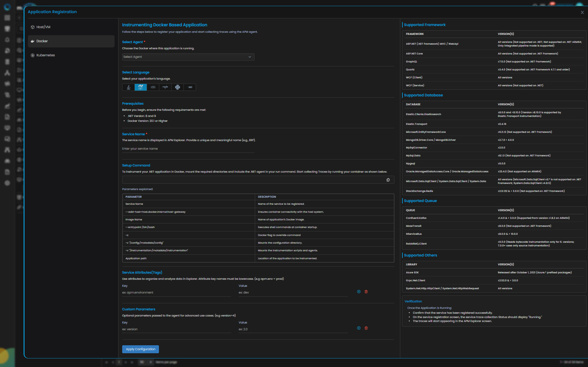Viewport: 588px width, 367px height.
Task: Add a service attribute row
Action: tap(359, 292)
